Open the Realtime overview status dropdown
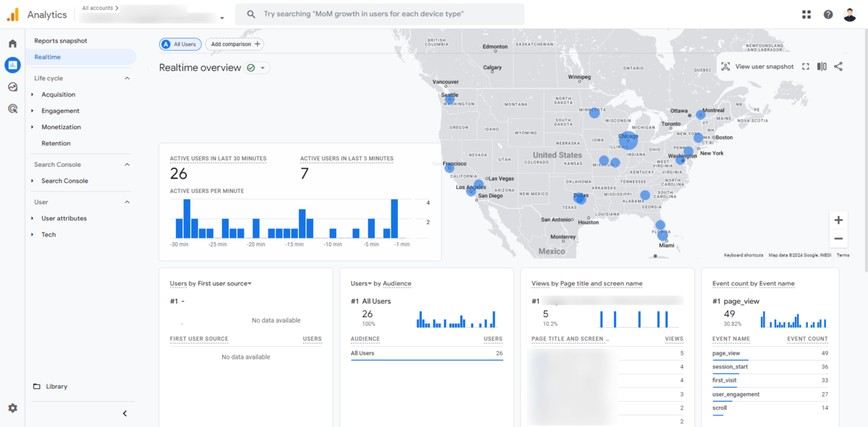 click(x=263, y=68)
